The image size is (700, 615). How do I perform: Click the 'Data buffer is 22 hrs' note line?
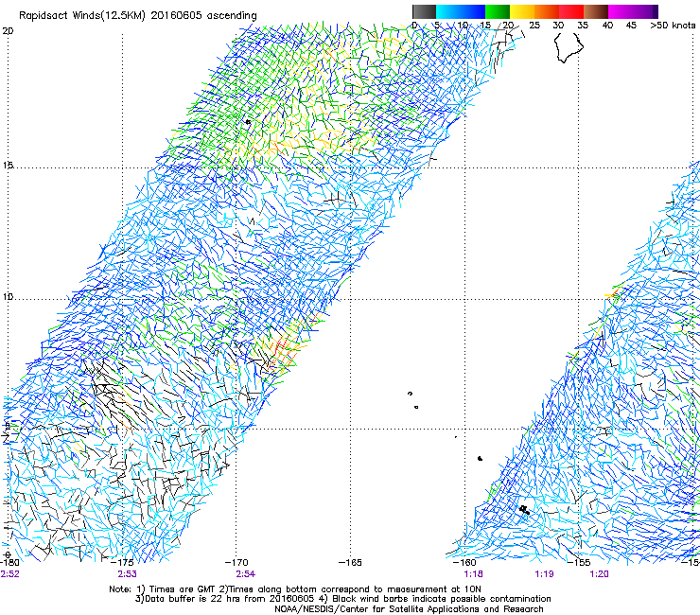coord(343,599)
